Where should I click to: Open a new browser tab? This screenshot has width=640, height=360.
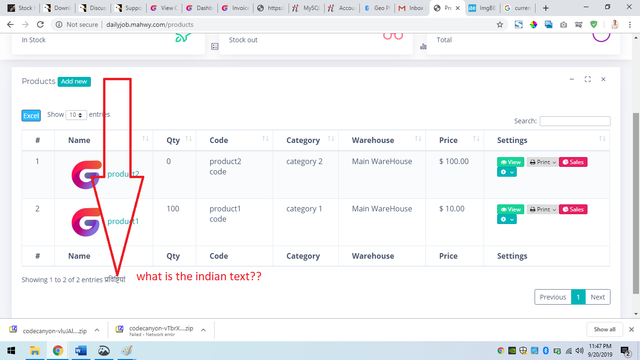(x=545, y=8)
